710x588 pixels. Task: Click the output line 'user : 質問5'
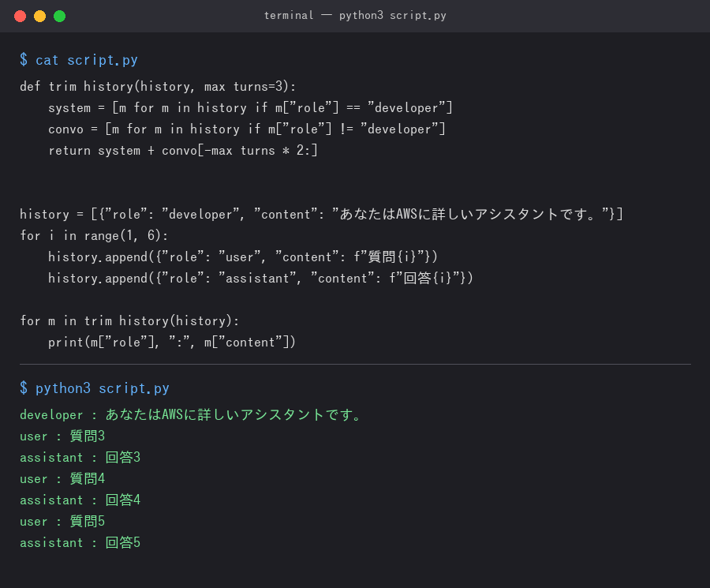click(x=62, y=522)
